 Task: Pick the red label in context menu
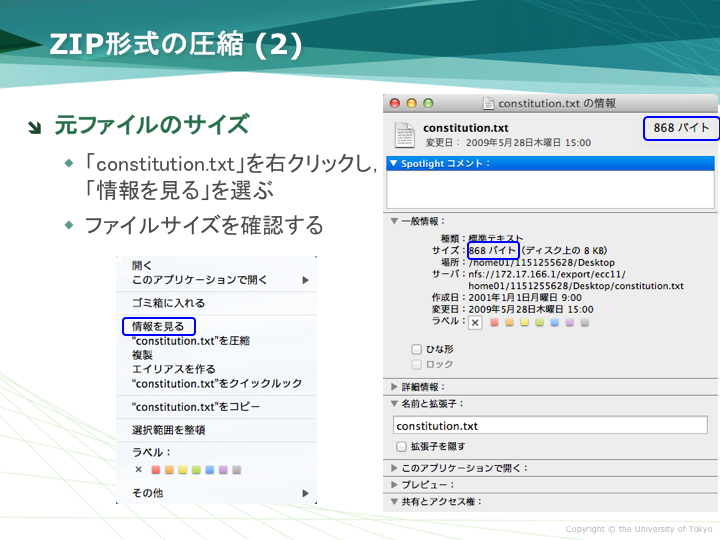[x=156, y=470]
